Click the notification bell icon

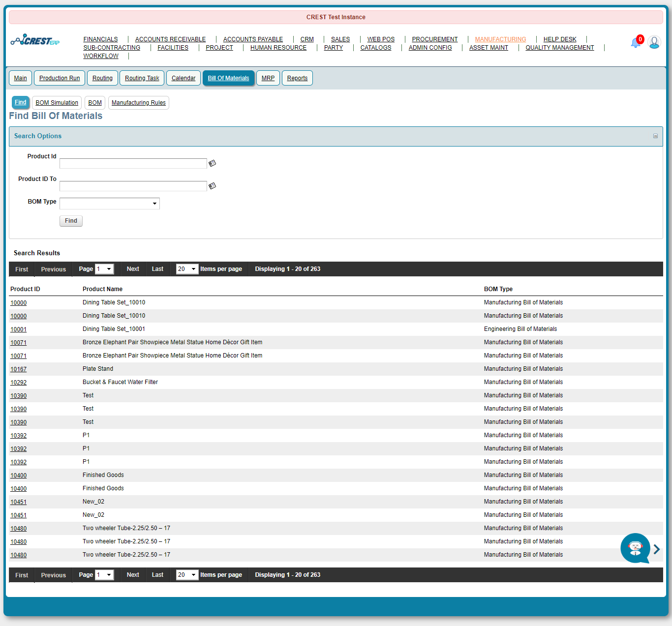point(636,43)
